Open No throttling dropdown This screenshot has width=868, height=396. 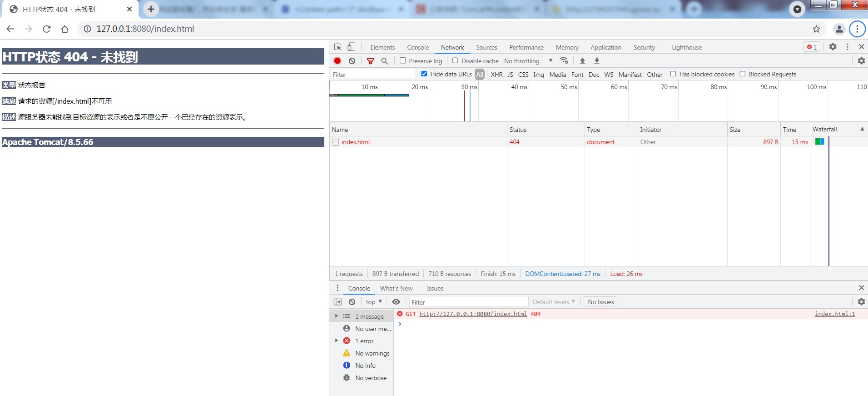click(528, 61)
